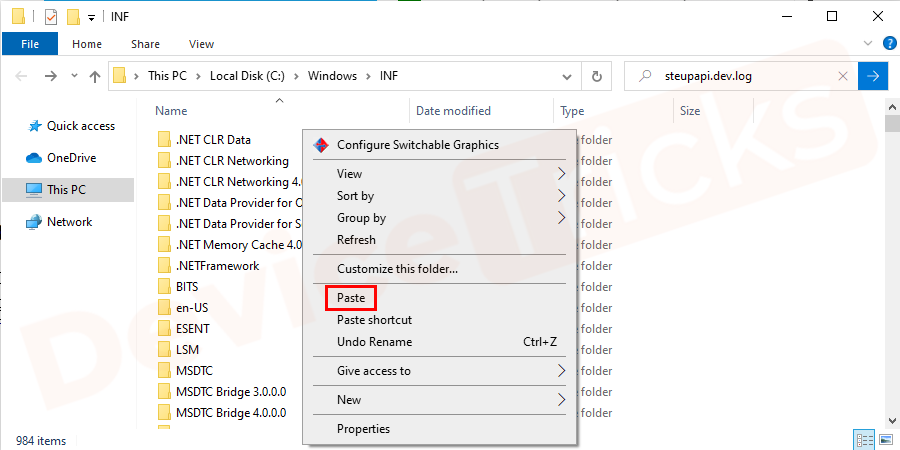Expand the Sort by submenu

(439, 196)
